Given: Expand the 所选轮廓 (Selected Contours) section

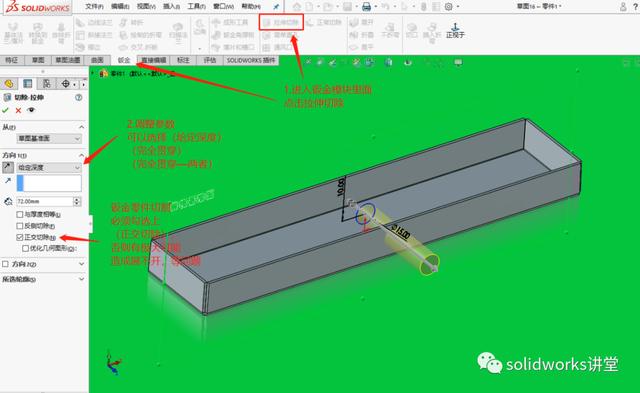Looking at the screenshot, I should [81, 279].
